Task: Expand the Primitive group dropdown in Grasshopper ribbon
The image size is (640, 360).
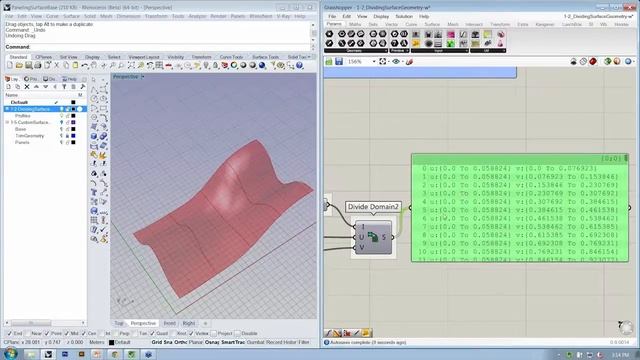Action: tap(407, 51)
